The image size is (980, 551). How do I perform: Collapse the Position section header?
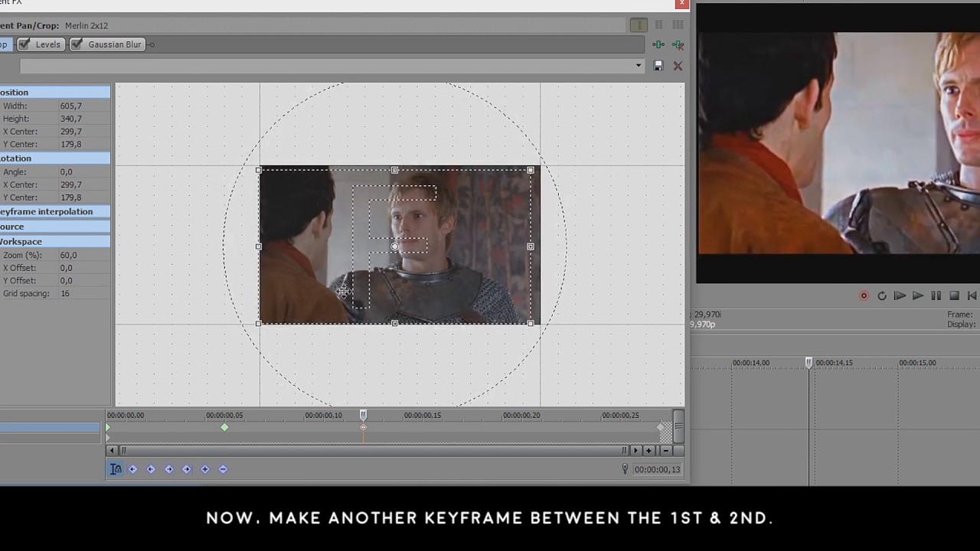(x=55, y=93)
